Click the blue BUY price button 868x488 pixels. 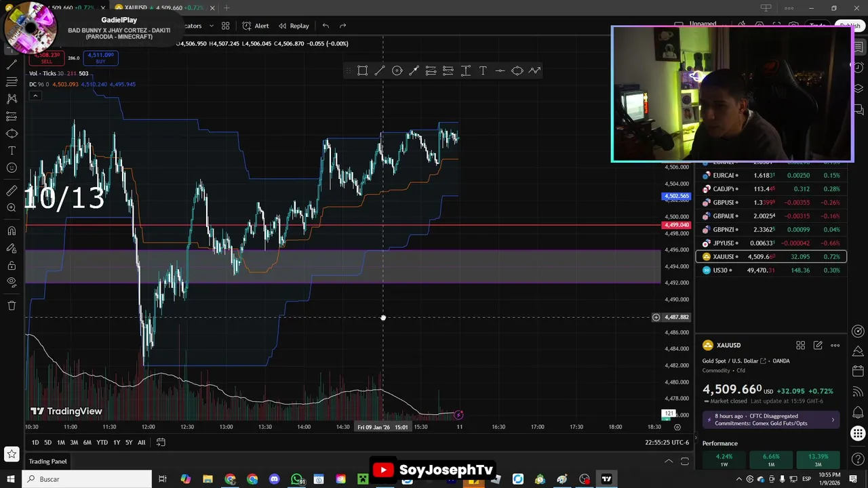pyautogui.click(x=100, y=58)
